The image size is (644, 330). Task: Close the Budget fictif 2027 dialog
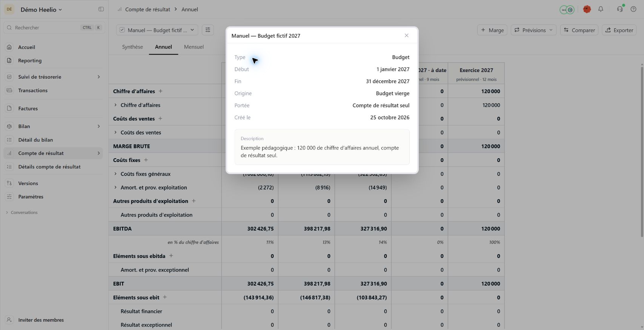click(x=406, y=35)
